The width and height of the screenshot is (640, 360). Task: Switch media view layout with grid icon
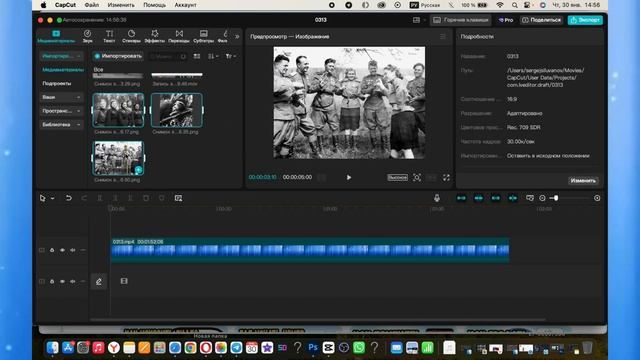(x=197, y=56)
